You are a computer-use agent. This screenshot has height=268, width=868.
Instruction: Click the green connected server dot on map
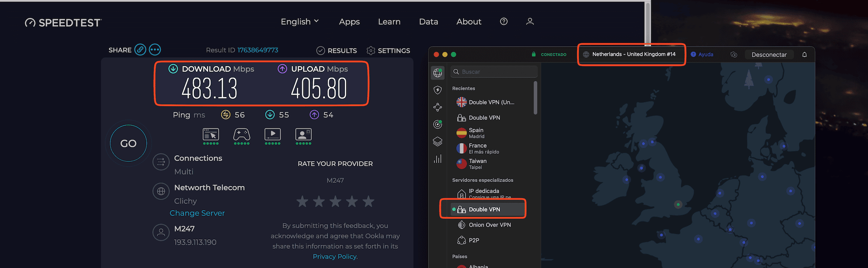[x=678, y=205]
